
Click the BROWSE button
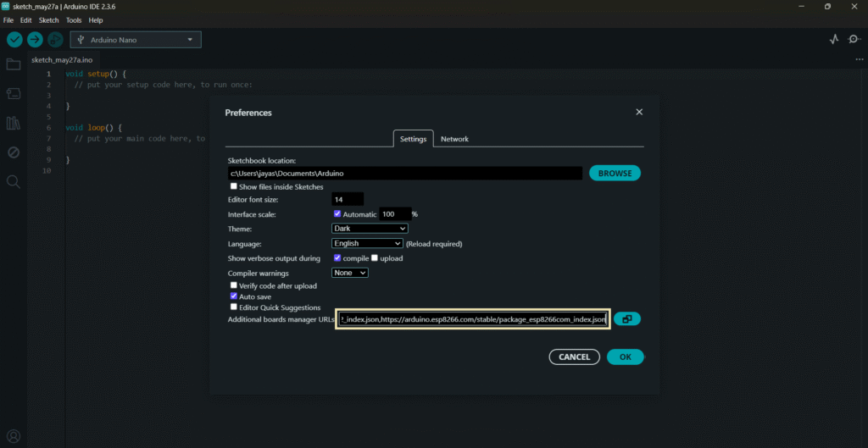coord(615,173)
